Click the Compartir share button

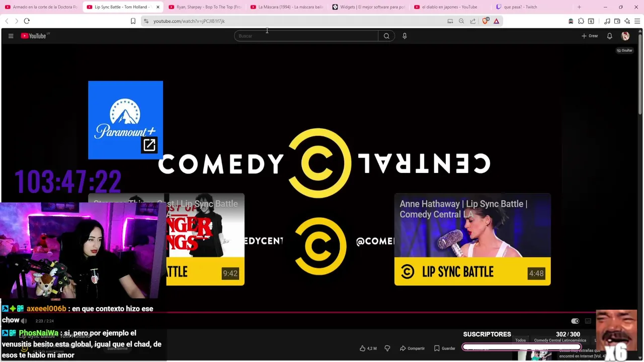[413, 348]
